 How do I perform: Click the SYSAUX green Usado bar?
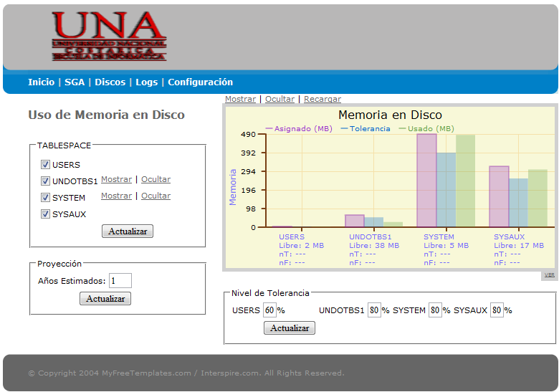(x=537, y=198)
